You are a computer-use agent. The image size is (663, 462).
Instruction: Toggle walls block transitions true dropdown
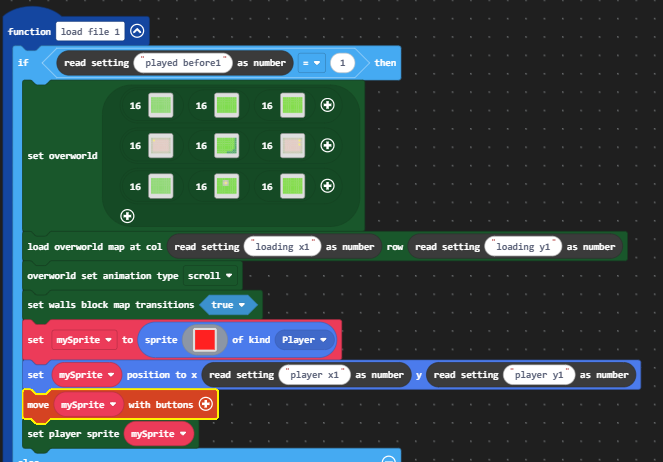point(228,305)
